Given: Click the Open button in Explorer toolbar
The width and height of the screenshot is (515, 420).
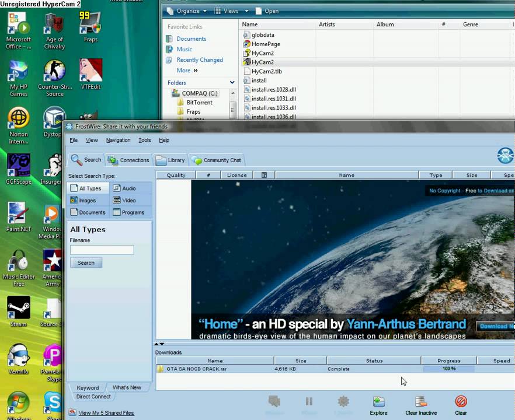Looking at the screenshot, I should [267, 11].
